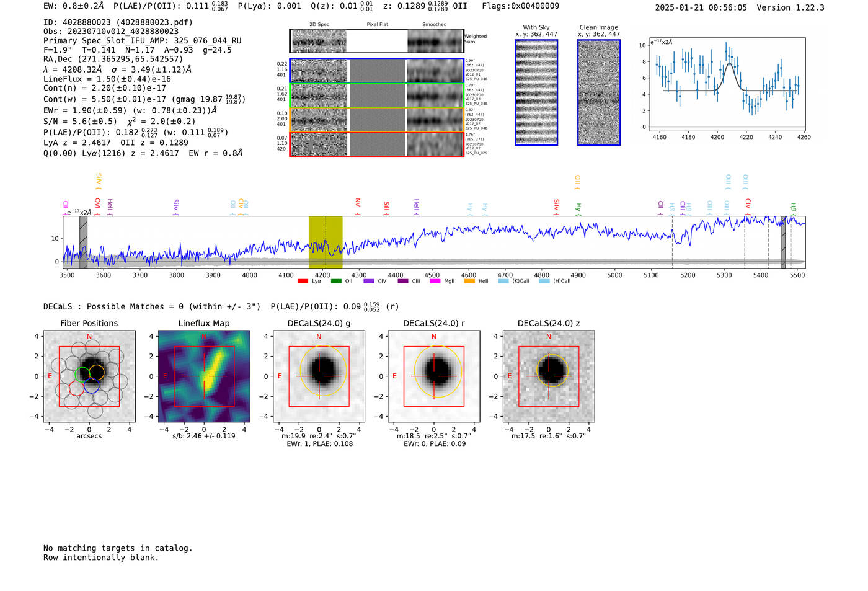Click the Weighted Sum 2D spectrum row
Viewport: 868px width, 591px height.
tap(377, 41)
